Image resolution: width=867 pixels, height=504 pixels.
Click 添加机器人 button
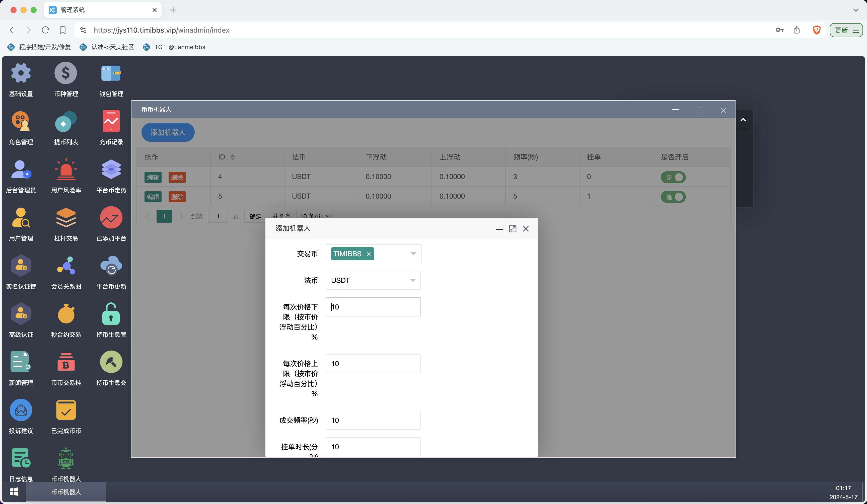tap(168, 132)
